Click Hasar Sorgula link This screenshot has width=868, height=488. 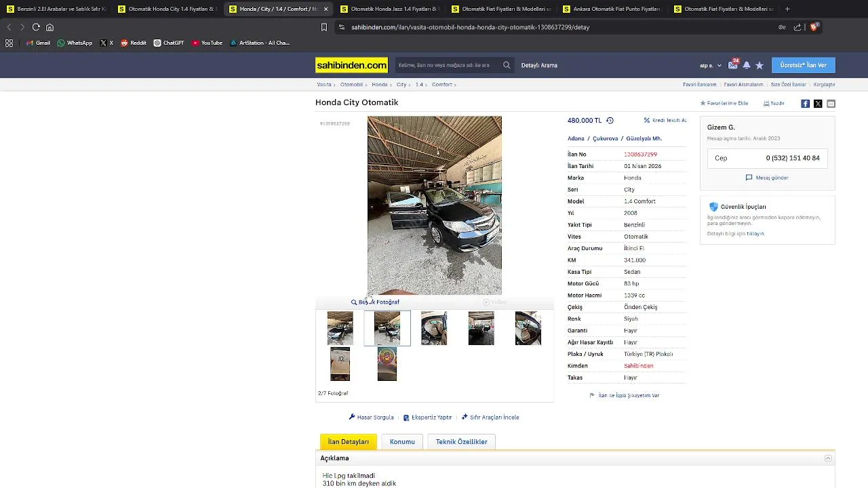371,418
